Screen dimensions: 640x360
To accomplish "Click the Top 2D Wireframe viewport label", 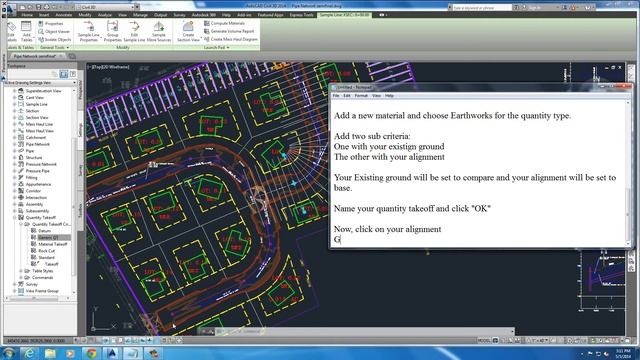I will (109, 67).
